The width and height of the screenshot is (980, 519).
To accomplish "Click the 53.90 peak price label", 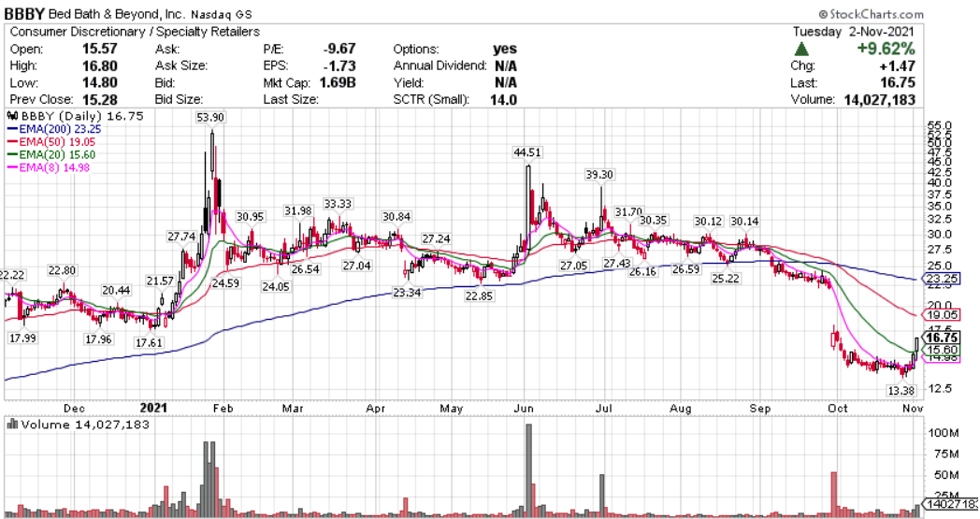I will click(x=210, y=118).
